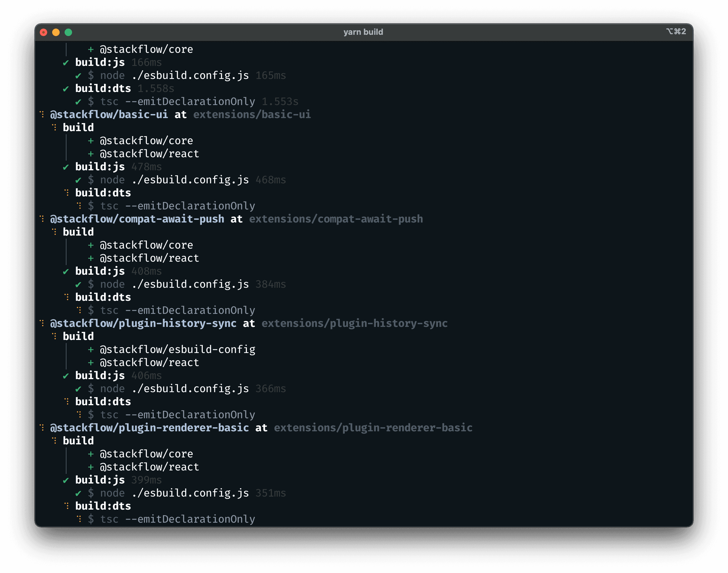This screenshot has width=728, height=573.
Task: Click the spinner beside @stackflow/plugin-renderer-basic
Action: click(x=42, y=427)
